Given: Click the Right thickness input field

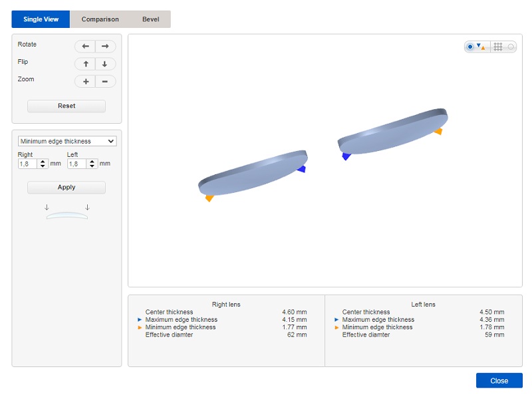Looking at the screenshot, I should [28, 164].
